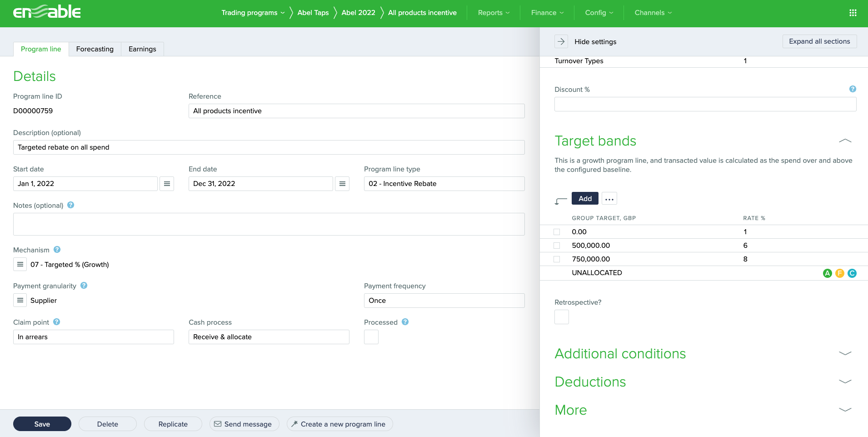The image size is (868, 437).
Task: Focus the Notes text area
Action: tap(269, 224)
